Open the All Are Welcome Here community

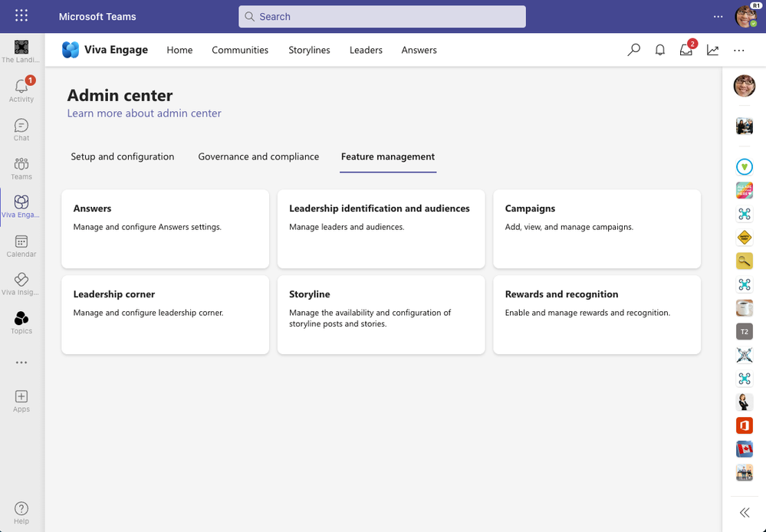[745, 190]
